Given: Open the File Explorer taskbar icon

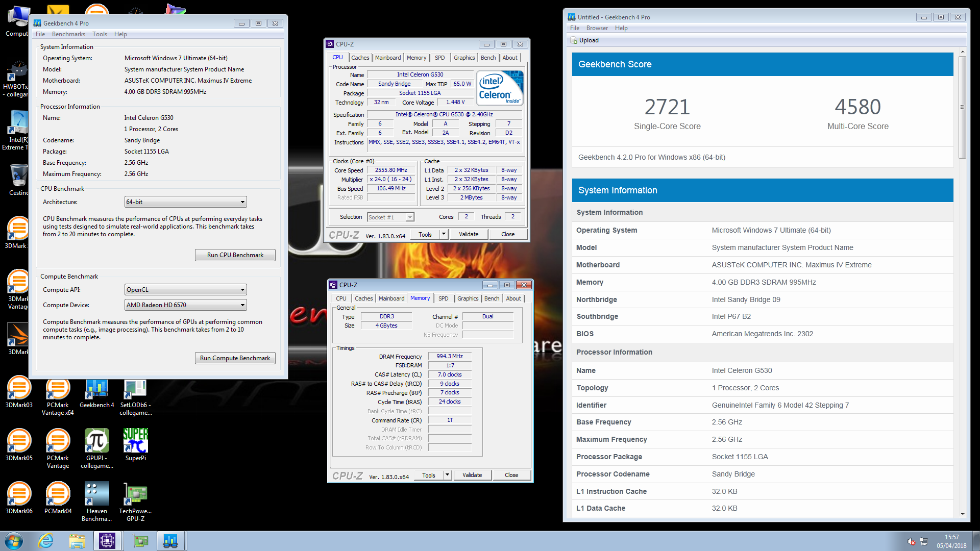Looking at the screenshot, I should (77, 541).
